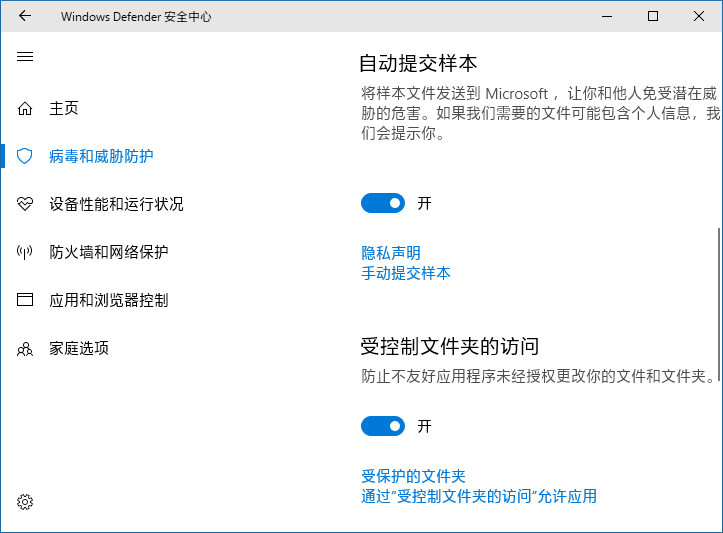The image size is (723, 533).
Task: Select 病毒和威胁防护 in the sidebar
Action: pyautogui.click(x=101, y=156)
